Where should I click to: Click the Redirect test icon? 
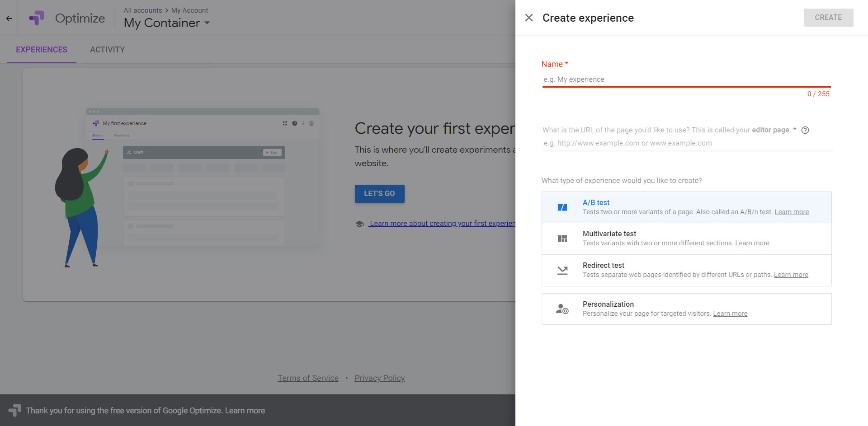click(562, 270)
